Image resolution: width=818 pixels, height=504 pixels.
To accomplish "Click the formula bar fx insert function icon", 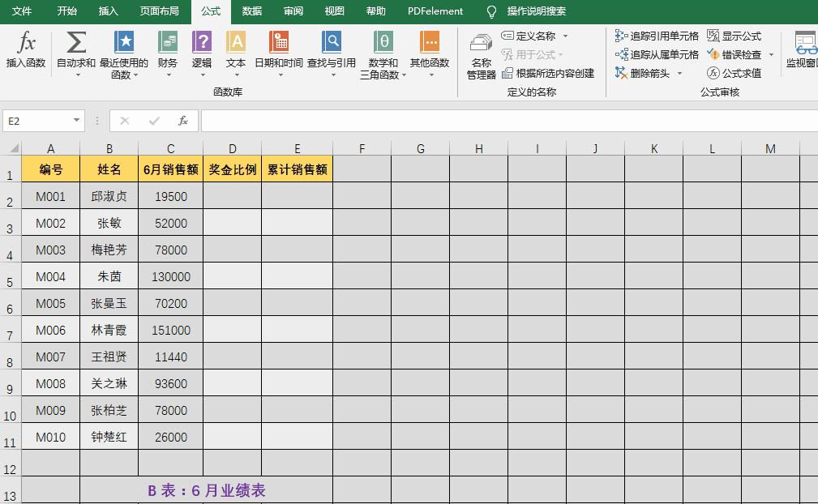I will [x=183, y=121].
